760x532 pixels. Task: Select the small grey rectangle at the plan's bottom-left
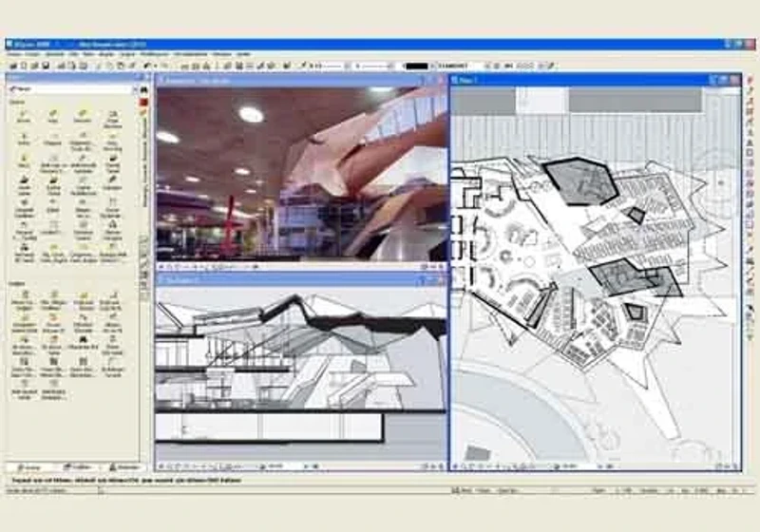click(478, 454)
